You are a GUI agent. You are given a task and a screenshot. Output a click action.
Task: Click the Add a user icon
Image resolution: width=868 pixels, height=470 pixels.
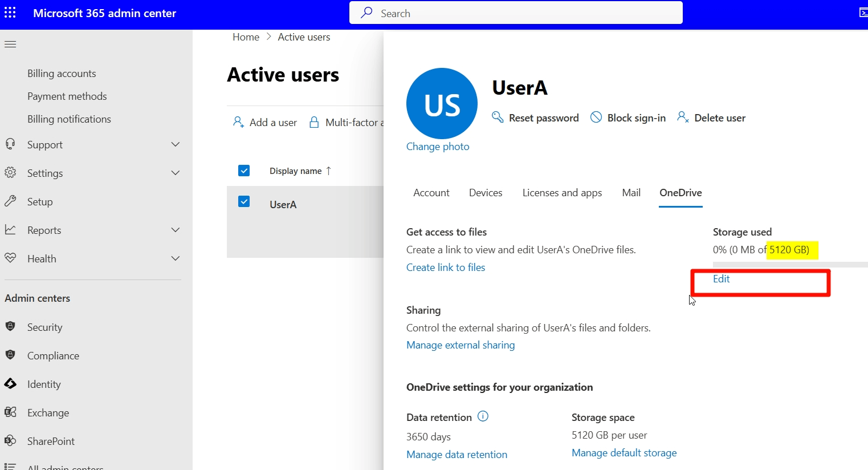239,121
